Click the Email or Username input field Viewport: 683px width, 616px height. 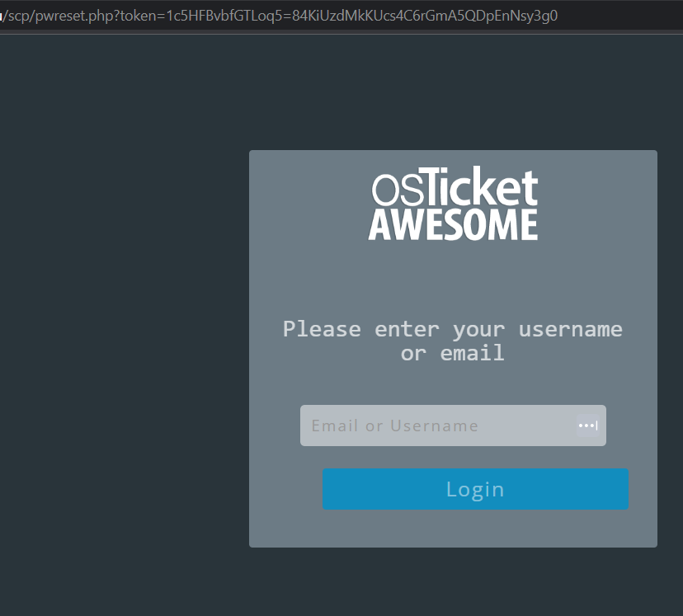tap(437, 426)
